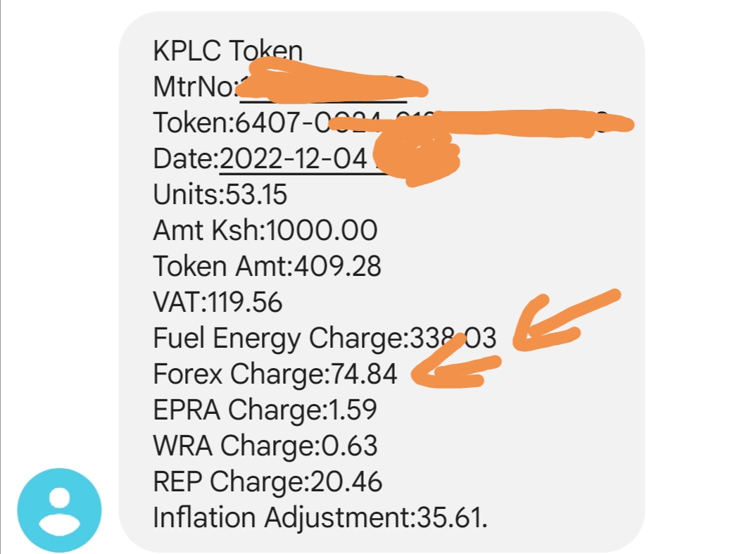Image resolution: width=756 pixels, height=554 pixels.
Task: Click the Amt Ksh:1000.00 line
Action: click(x=265, y=230)
